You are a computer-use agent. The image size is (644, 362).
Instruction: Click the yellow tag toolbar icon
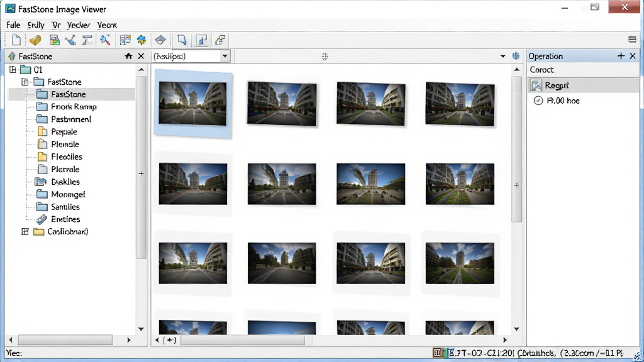(x=35, y=40)
